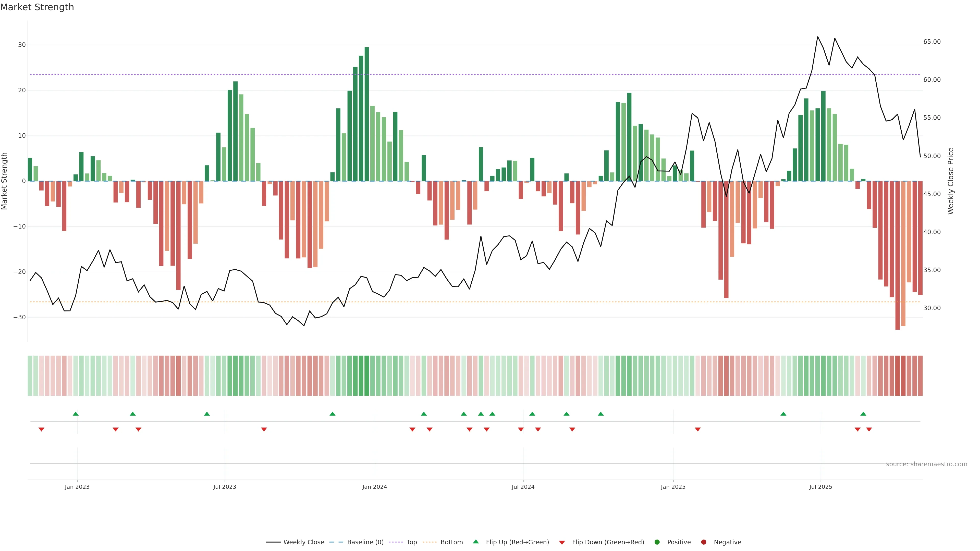Click the Jan 2024 x-axis label

(375, 487)
